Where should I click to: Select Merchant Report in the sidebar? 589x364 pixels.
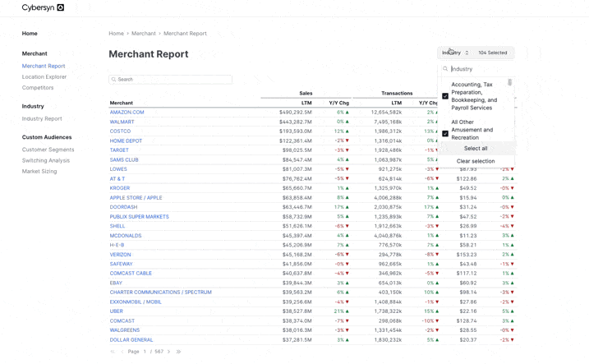click(44, 66)
